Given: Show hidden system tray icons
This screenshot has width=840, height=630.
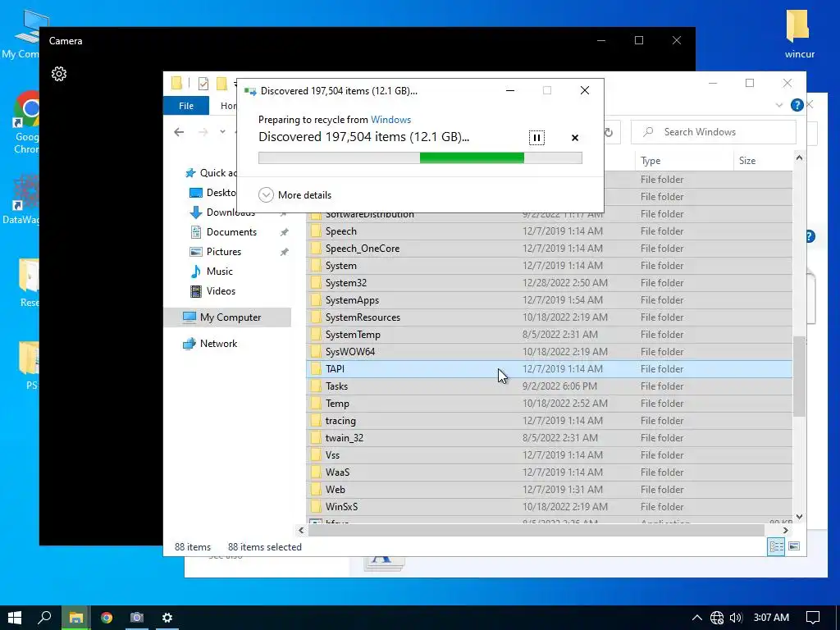Looking at the screenshot, I should point(696,618).
